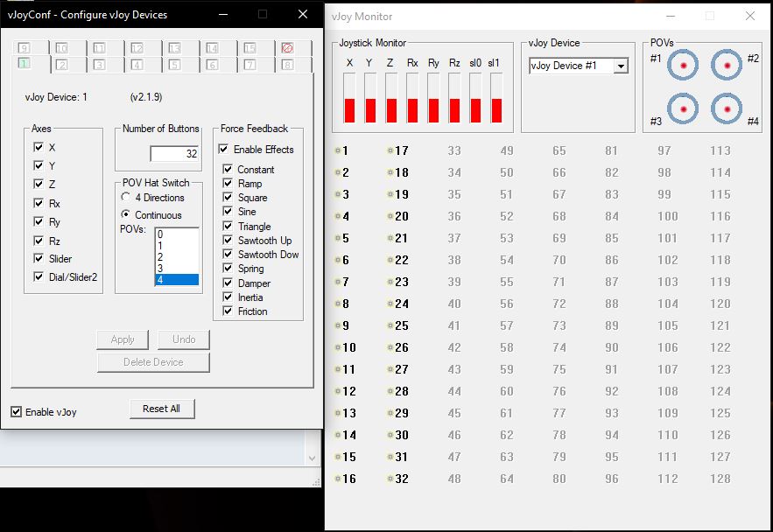Image resolution: width=773 pixels, height=532 pixels.
Task: Click the Reset All button
Action: (162, 409)
